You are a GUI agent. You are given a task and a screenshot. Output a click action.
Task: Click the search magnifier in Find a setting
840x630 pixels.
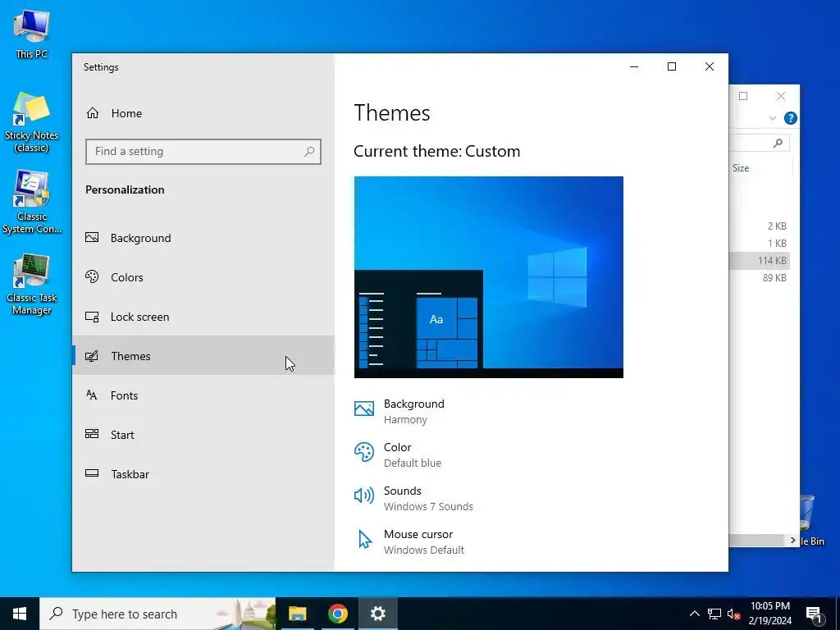[309, 152]
